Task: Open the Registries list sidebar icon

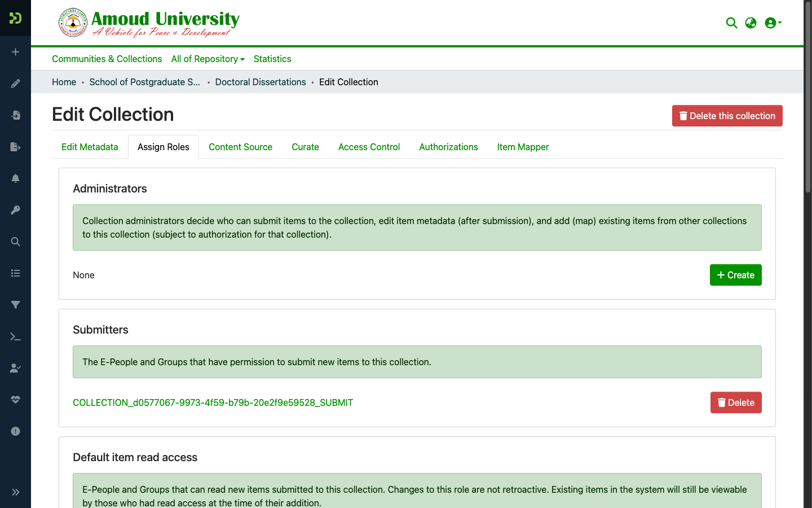Action: coord(15,273)
